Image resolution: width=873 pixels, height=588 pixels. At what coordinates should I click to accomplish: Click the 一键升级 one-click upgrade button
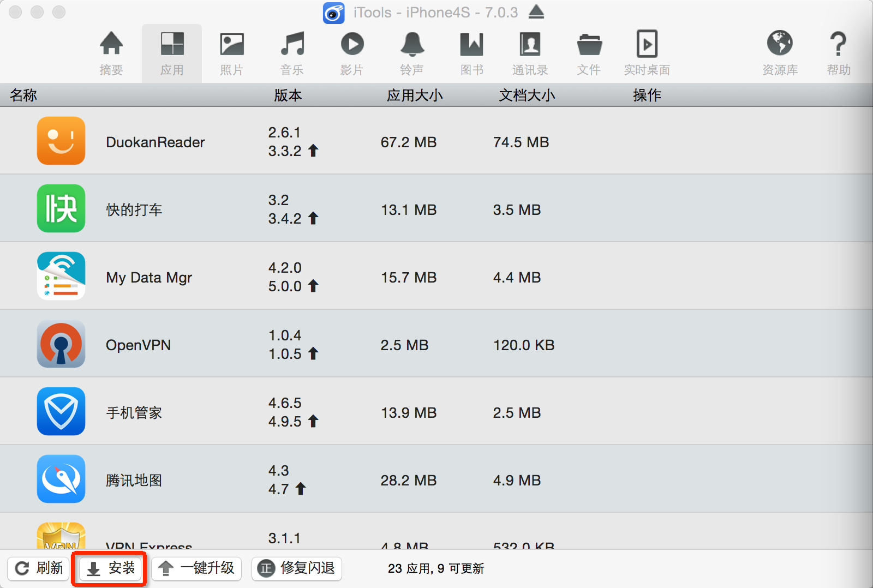[x=196, y=568]
